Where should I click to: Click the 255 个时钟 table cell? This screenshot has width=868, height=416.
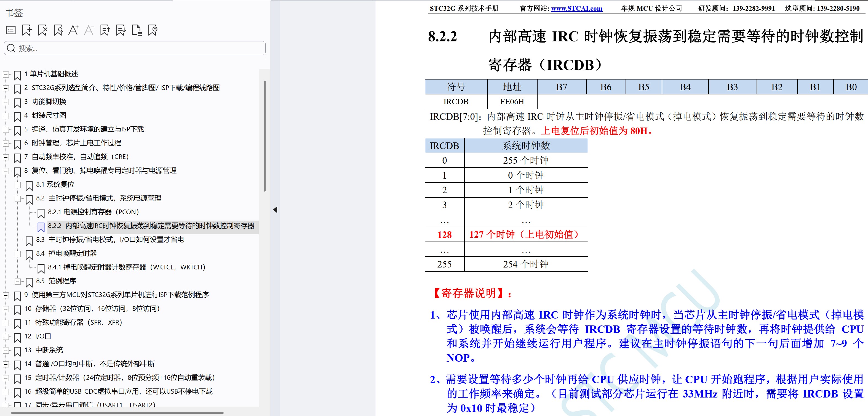[x=526, y=160]
